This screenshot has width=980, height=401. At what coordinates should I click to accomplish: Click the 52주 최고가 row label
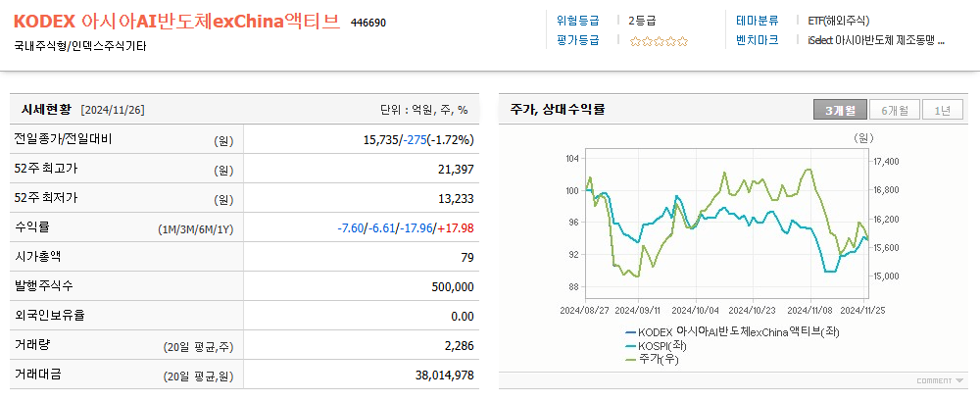[x=45, y=169]
